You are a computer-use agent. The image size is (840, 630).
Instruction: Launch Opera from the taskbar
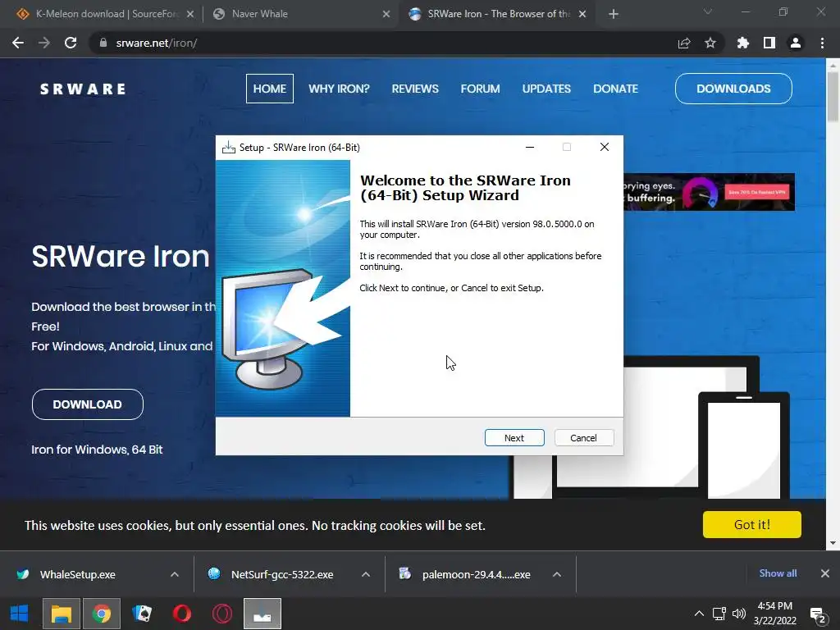pyautogui.click(x=181, y=614)
